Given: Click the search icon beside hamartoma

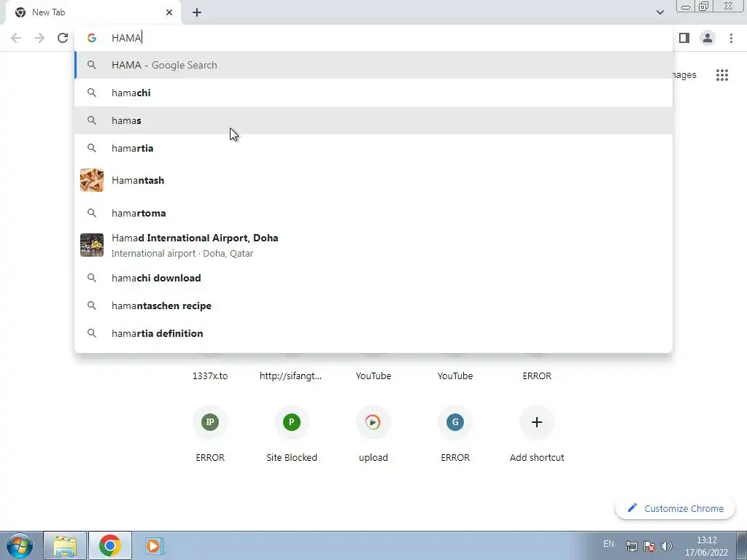Looking at the screenshot, I should point(92,213).
